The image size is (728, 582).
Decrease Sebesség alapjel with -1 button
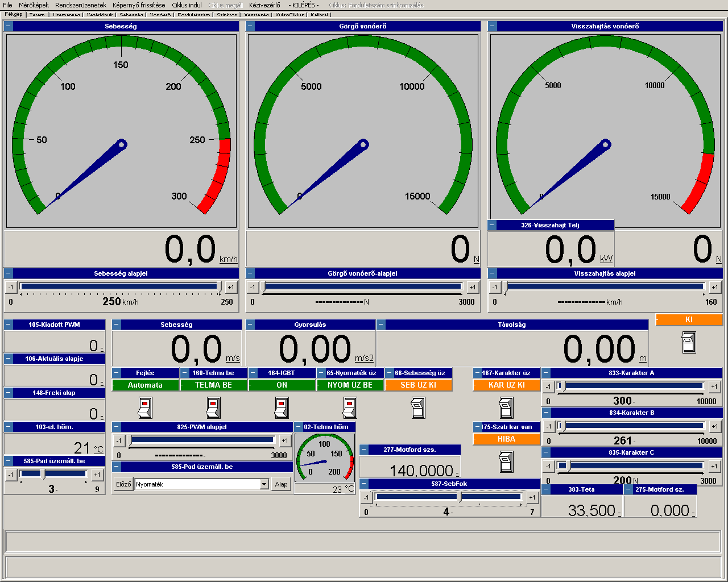click(x=11, y=287)
